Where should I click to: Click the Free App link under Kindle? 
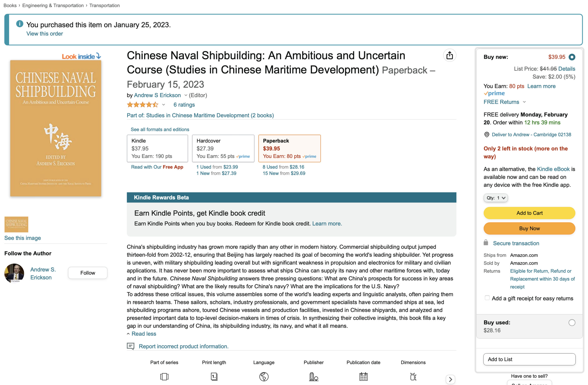[x=173, y=167]
